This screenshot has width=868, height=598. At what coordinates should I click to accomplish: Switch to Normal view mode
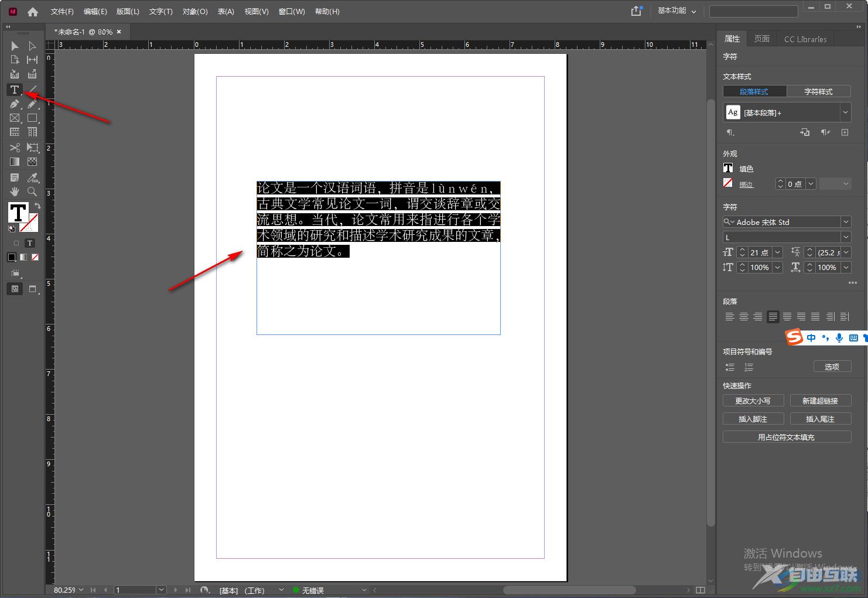[x=15, y=289]
